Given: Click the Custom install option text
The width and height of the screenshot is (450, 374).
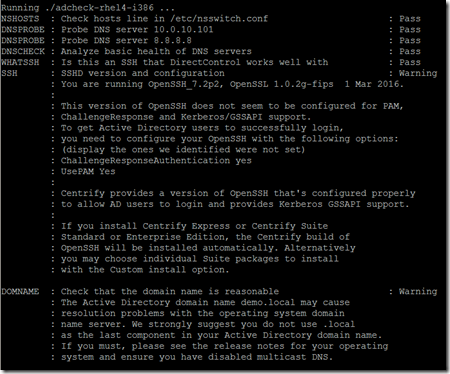Looking at the screenshot, I should click(x=170, y=270).
